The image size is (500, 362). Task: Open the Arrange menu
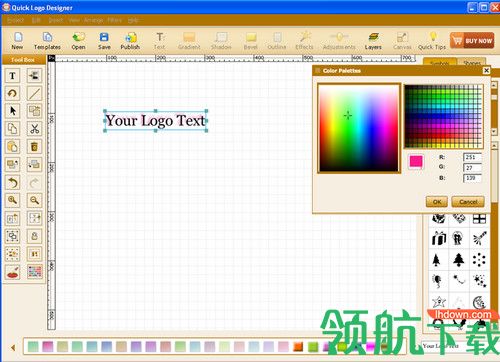click(93, 20)
